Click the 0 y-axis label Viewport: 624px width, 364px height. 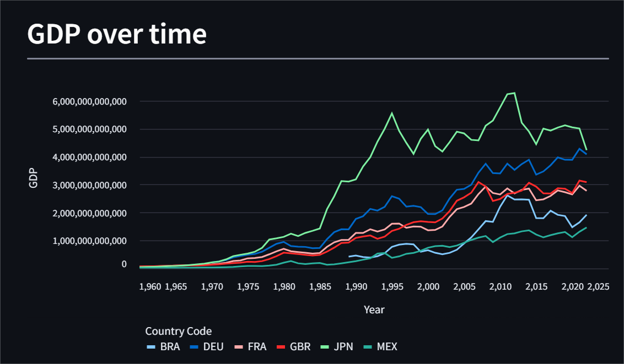124,264
